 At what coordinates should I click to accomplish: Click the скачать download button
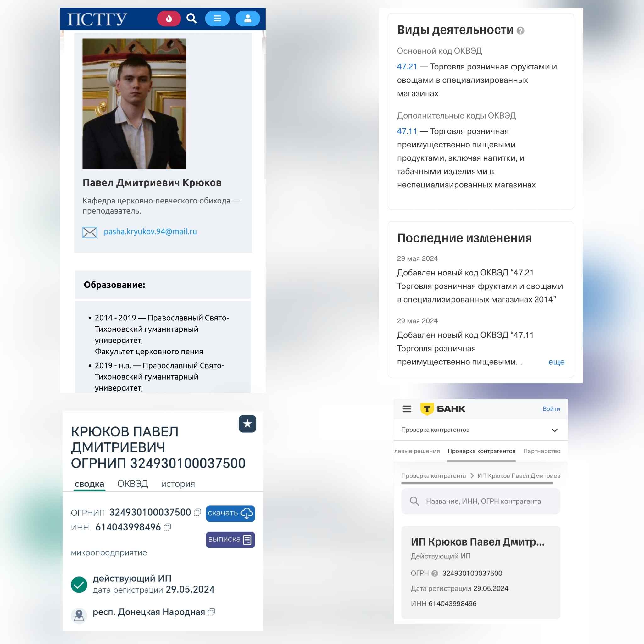[x=230, y=513]
